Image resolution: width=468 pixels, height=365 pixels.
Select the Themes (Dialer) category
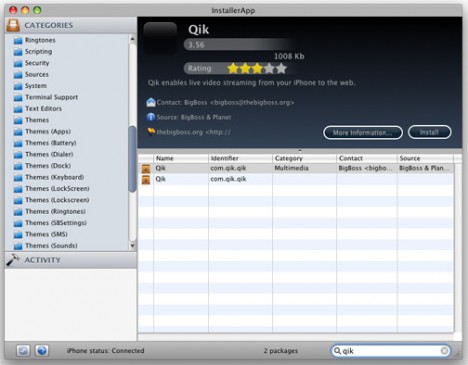(49, 154)
